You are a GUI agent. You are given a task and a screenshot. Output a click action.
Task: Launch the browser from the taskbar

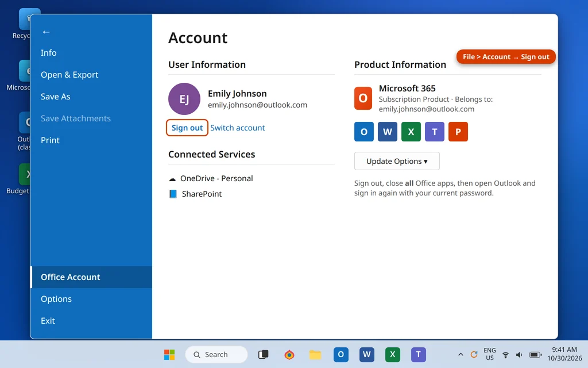(289, 354)
